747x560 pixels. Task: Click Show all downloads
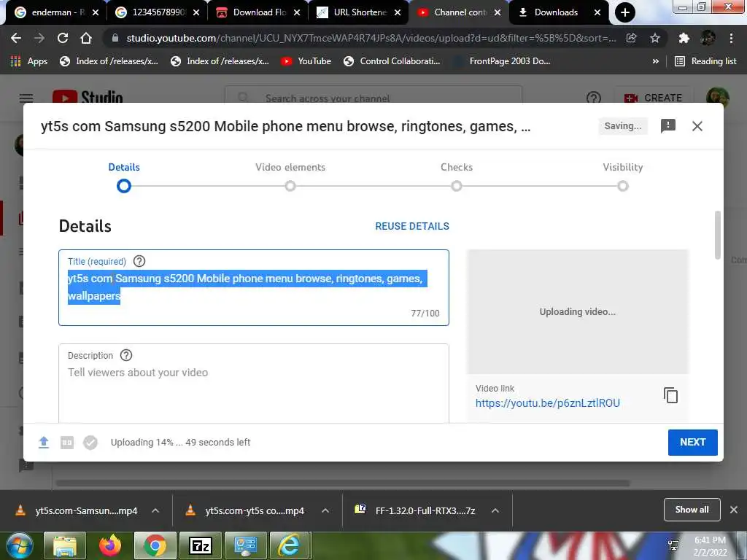click(x=692, y=510)
